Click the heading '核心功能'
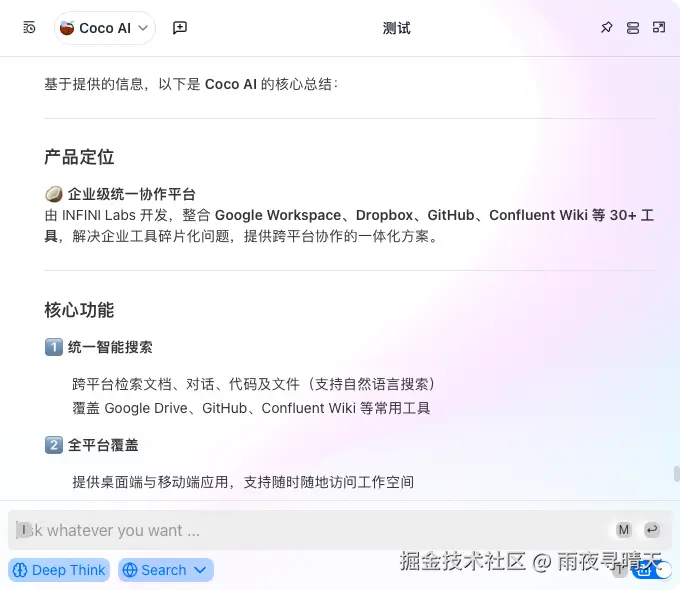Viewport: 680px width, 590px height. pos(79,310)
